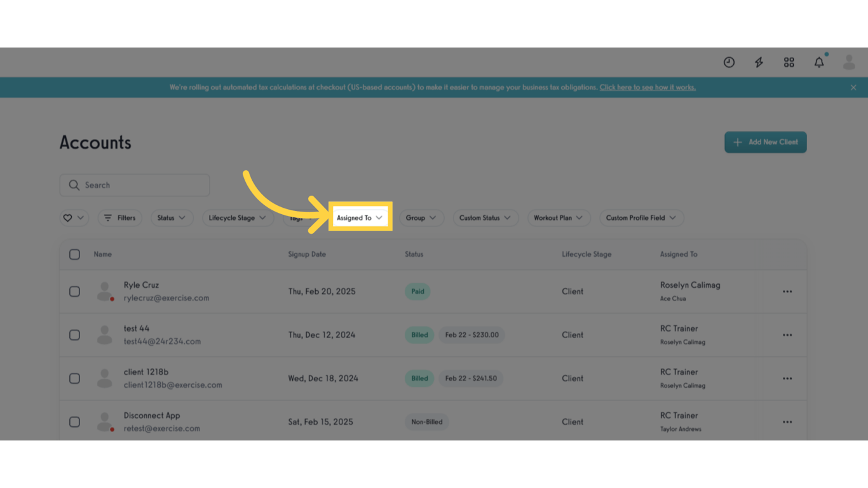The image size is (868, 488).
Task: Open the favorites heart icon
Action: tap(69, 217)
